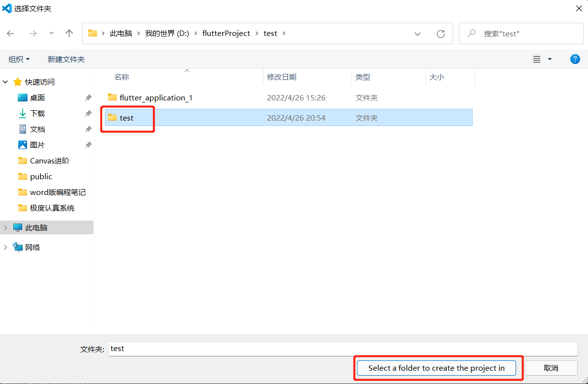The image size is (588, 384).
Task: Open 图片 in quick access
Action: coord(37,145)
